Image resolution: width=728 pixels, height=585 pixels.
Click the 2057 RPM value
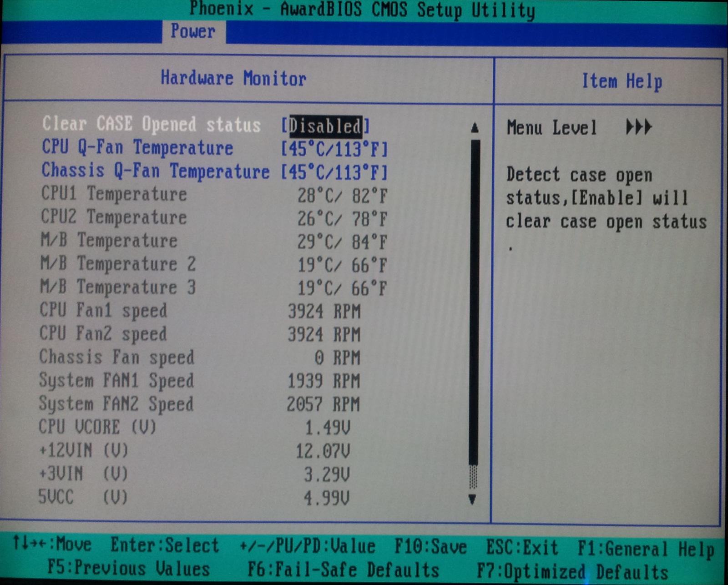324,404
